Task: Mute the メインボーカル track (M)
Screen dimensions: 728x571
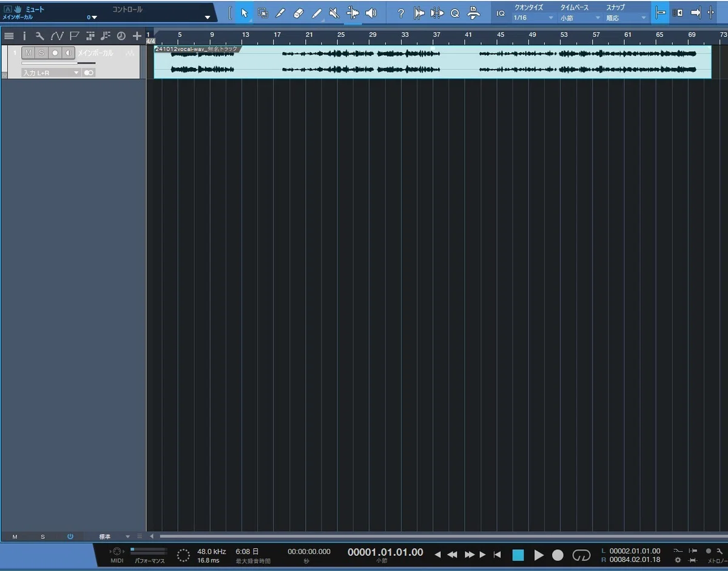Action: [x=28, y=53]
